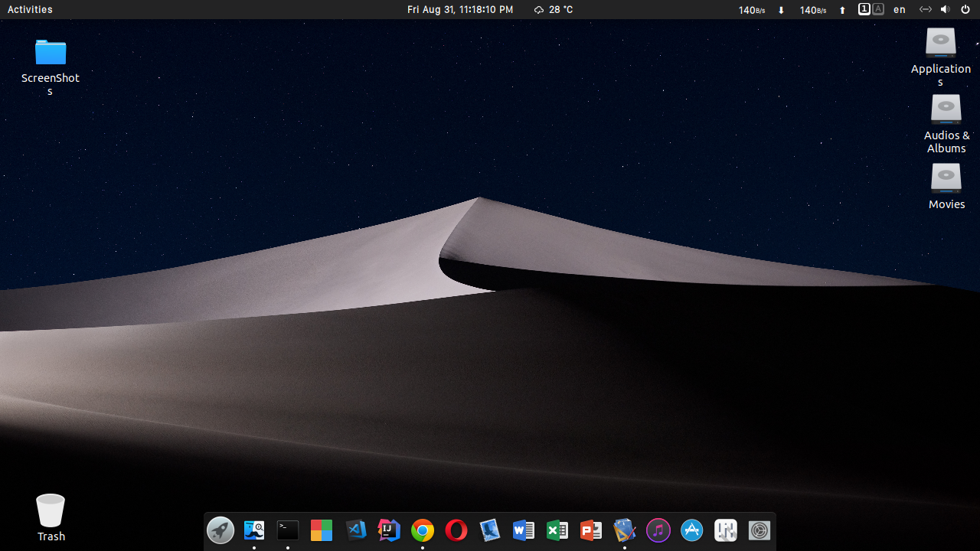
Task: Expand the 'en' keyboard layout menu
Action: coord(900,9)
